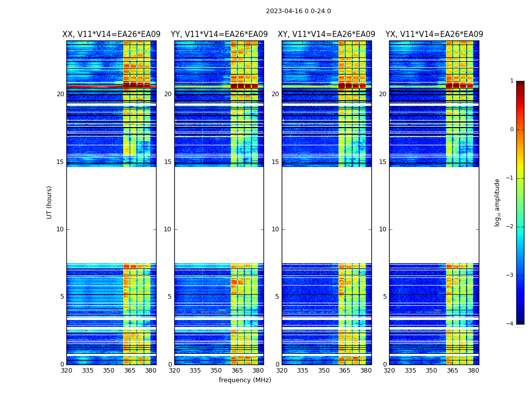Click the UT (hours) y-axis label

tap(50, 202)
